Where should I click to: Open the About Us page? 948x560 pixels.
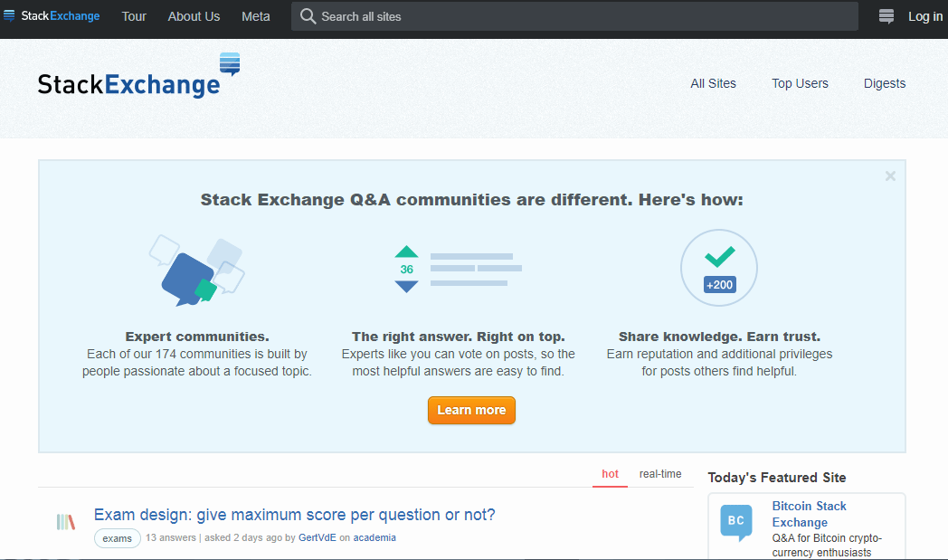[x=194, y=16]
